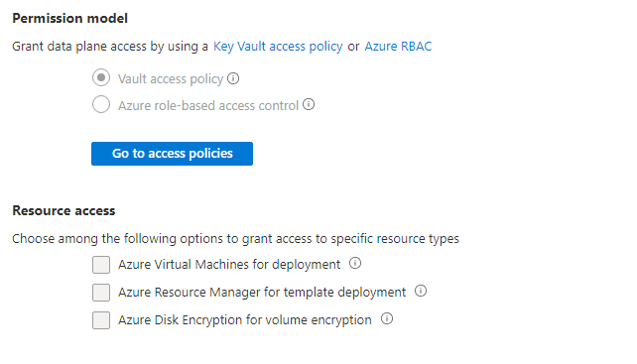The height and width of the screenshot is (364, 637).
Task: Click 'Azure Disk Encryption for volume encryption' label text
Action: 245,319
